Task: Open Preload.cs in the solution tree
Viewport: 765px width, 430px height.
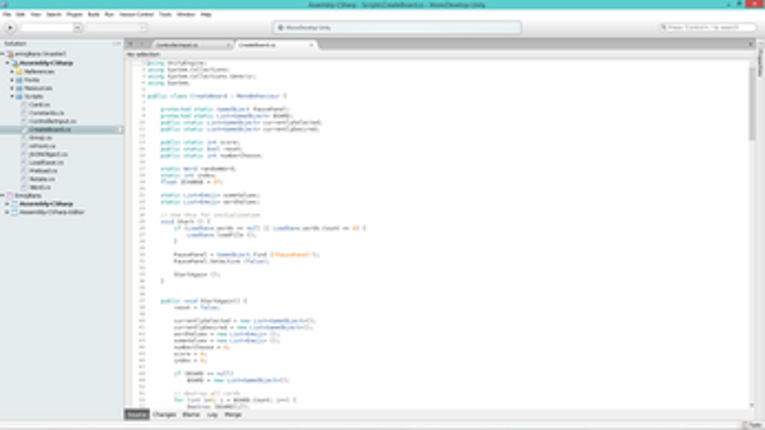Action: pos(43,171)
